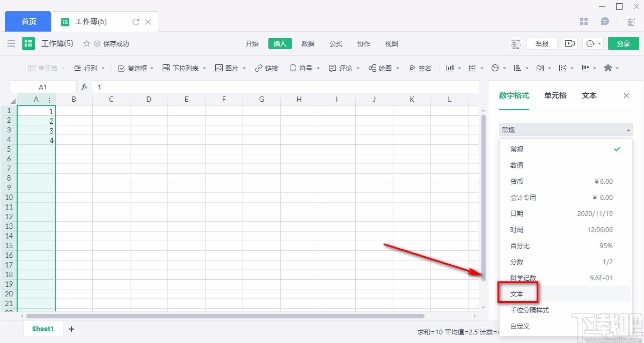
Task: Collapse the 常规 format combo box
Action: coord(566,130)
